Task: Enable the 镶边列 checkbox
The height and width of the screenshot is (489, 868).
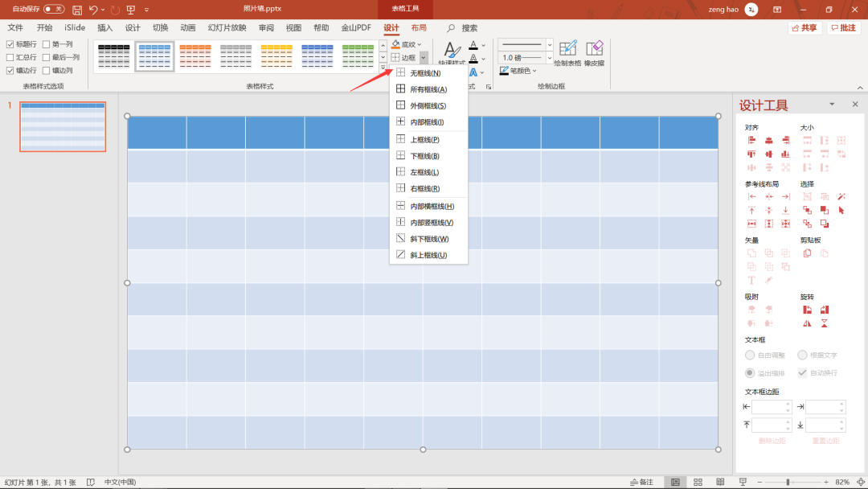Action: pyautogui.click(x=47, y=70)
